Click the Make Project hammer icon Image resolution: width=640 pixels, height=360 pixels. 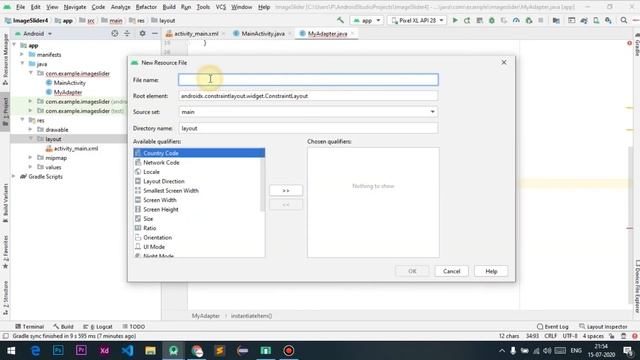[x=340, y=20]
